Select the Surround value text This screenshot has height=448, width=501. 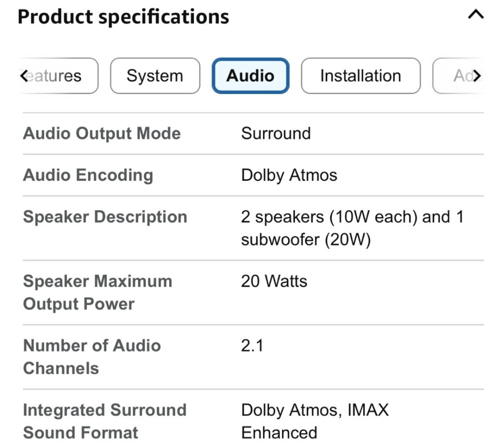click(276, 134)
